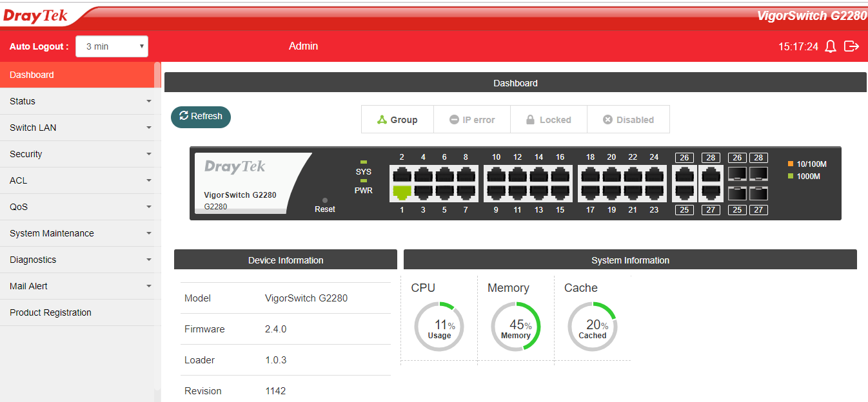Click the Memory usage gauge
The height and width of the screenshot is (402, 868).
coord(516,327)
